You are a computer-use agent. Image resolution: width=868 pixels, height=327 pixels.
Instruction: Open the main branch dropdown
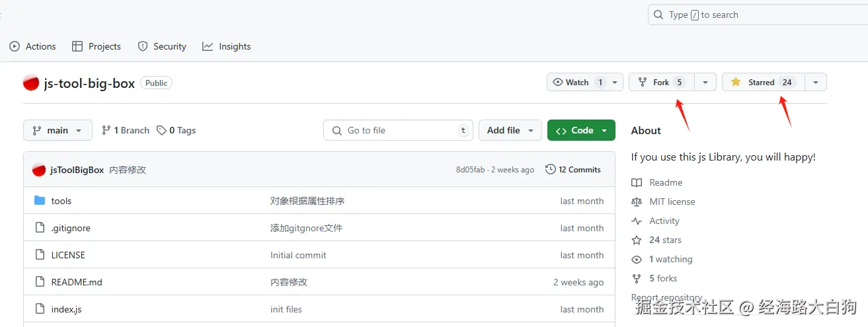click(57, 130)
